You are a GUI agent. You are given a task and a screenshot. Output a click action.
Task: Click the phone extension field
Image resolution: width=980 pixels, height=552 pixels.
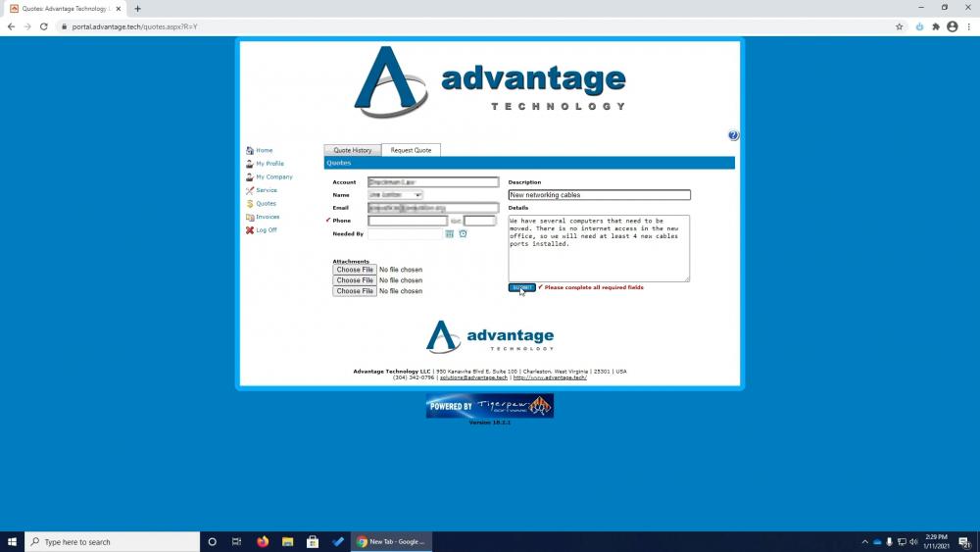click(479, 221)
